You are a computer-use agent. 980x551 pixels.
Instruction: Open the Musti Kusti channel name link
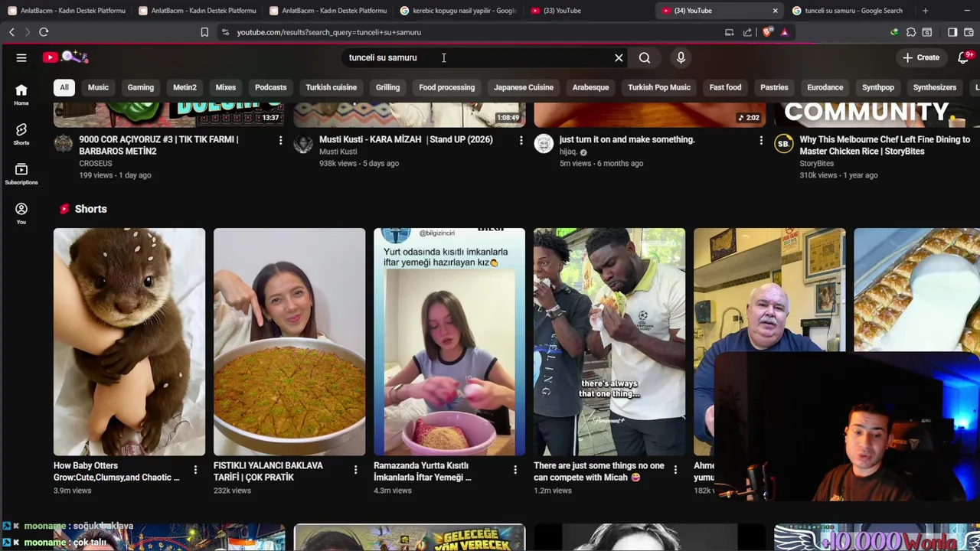click(338, 152)
